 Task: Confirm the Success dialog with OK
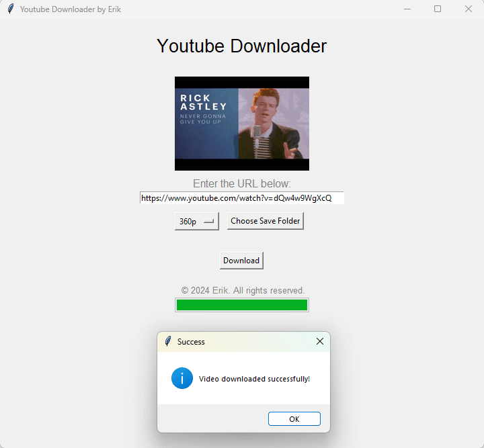pos(294,418)
